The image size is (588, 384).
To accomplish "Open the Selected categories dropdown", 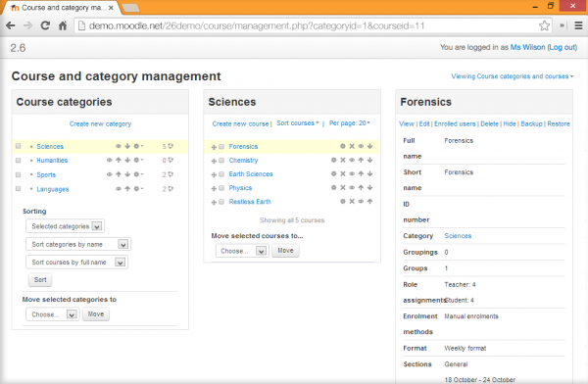I will tap(66, 226).
